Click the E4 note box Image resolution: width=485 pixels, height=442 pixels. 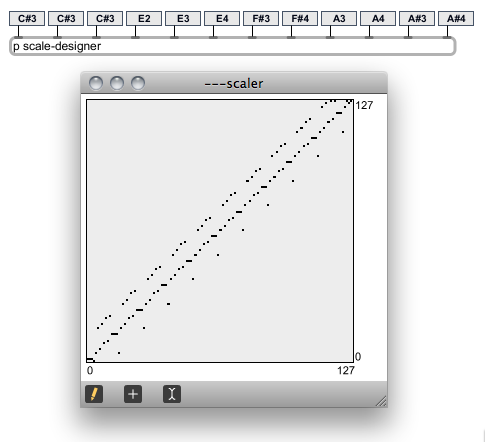[222, 19]
